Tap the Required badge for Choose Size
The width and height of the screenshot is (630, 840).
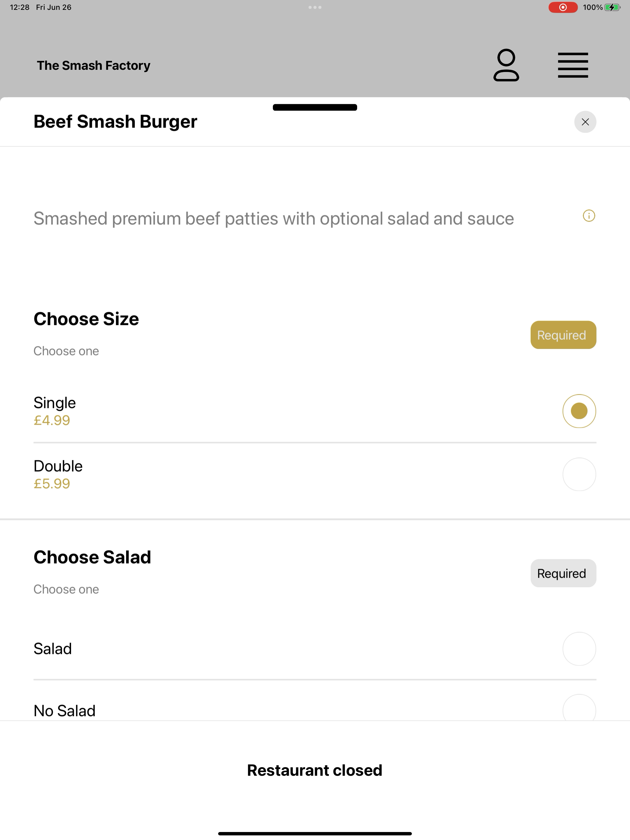pyautogui.click(x=563, y=335)
